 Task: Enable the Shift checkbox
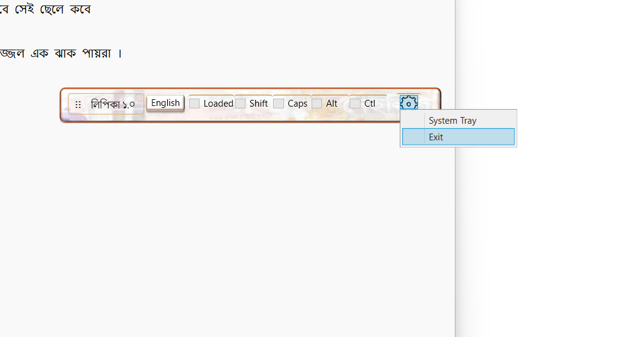point(241,104)
